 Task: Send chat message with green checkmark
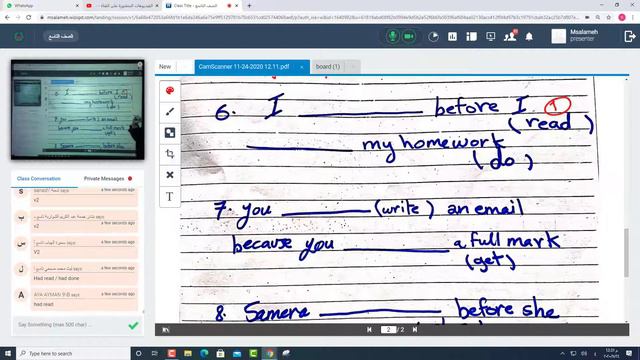coord(133,325)
